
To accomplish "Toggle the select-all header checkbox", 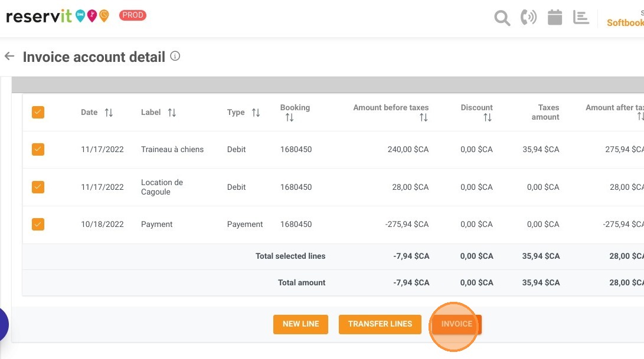I will pyautogui.click(x=38, y=113).
